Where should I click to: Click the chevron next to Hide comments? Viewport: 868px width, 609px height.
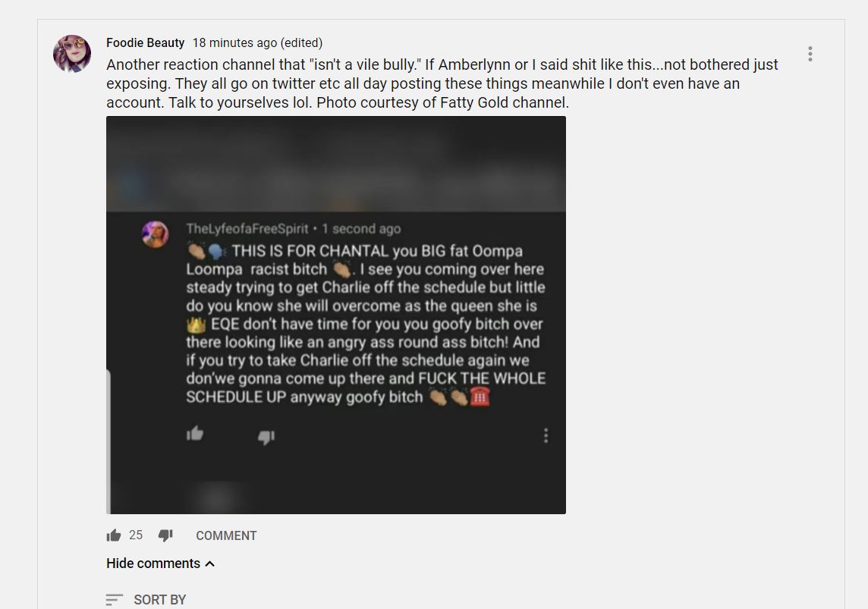coord(210,563)
